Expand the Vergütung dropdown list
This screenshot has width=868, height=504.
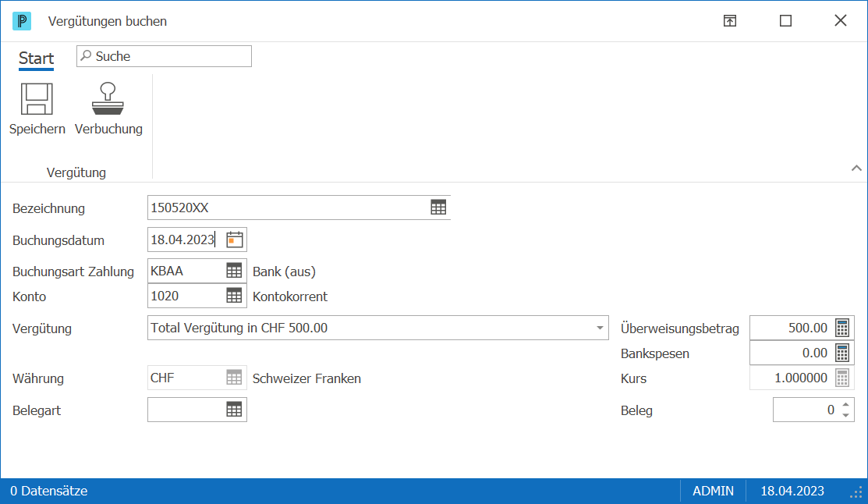[x=600, y=328]
